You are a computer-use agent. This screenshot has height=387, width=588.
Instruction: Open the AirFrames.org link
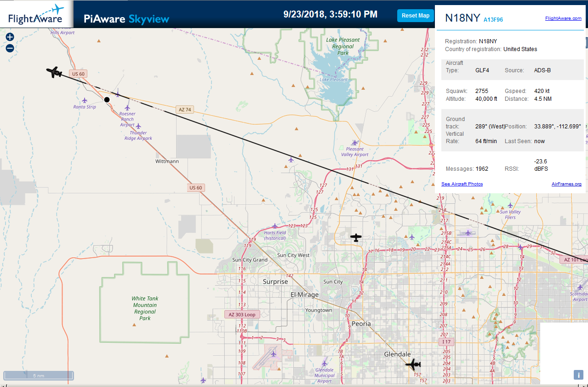(566, 184)
